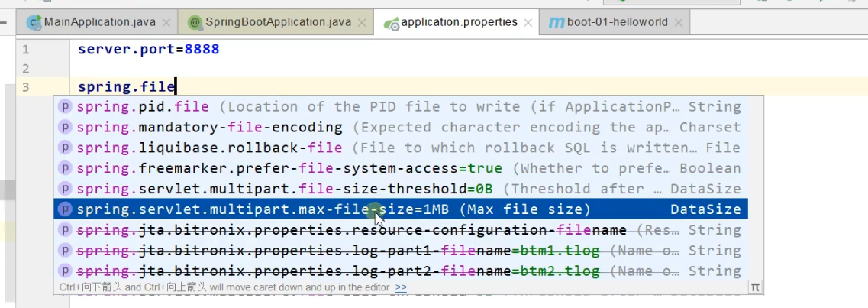This screenshot has height=308, width=868.
Task: Choose the spring.mandatory-file-encoding suggestion
Action: click(401, 127)
